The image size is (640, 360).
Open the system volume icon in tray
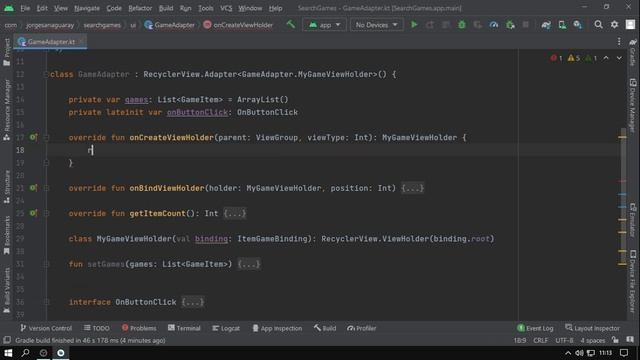tap(579, 353)
